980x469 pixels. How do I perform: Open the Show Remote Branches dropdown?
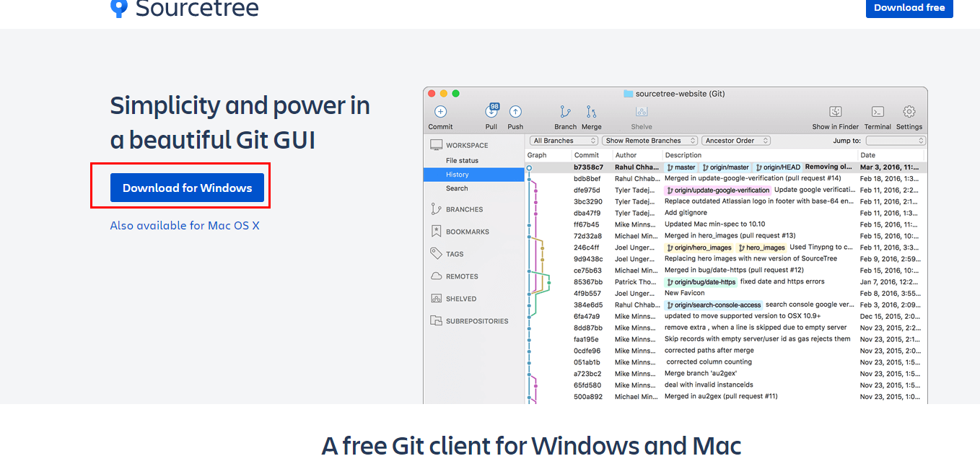(650, 141)
